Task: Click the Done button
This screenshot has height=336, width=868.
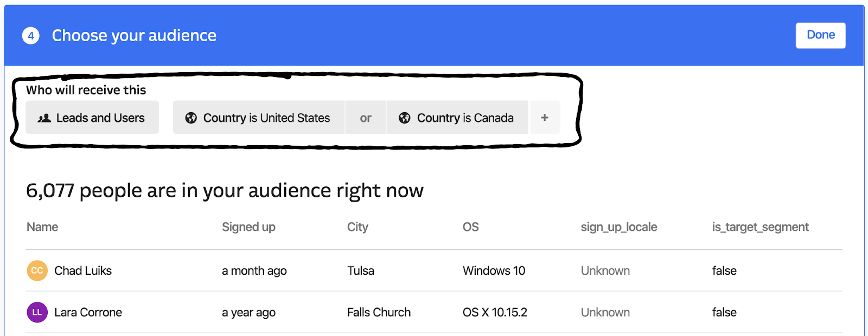Action: point(820,35)
